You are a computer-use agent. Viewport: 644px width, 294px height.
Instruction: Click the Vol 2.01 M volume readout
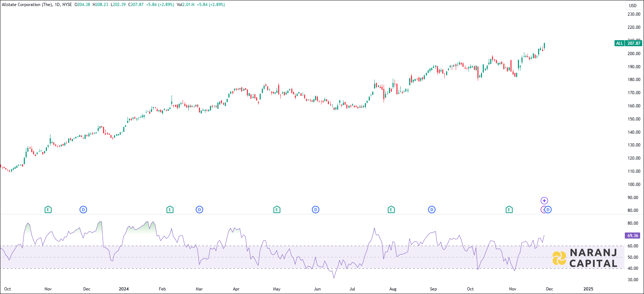coord(185,5)
